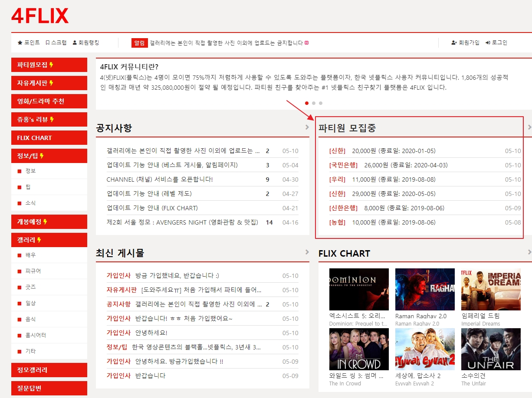
Task: Select 음식 gallery submenu
Action: point(49,319)
